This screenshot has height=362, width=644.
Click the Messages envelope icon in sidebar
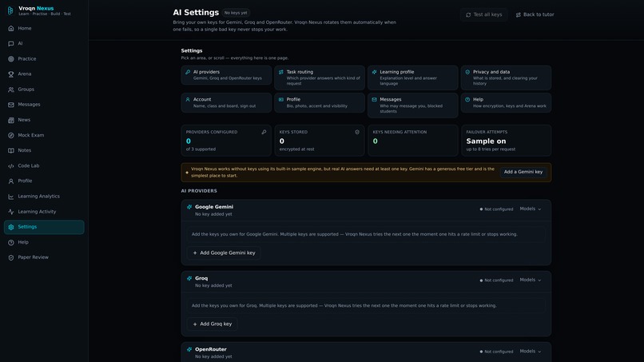[11, 105]
